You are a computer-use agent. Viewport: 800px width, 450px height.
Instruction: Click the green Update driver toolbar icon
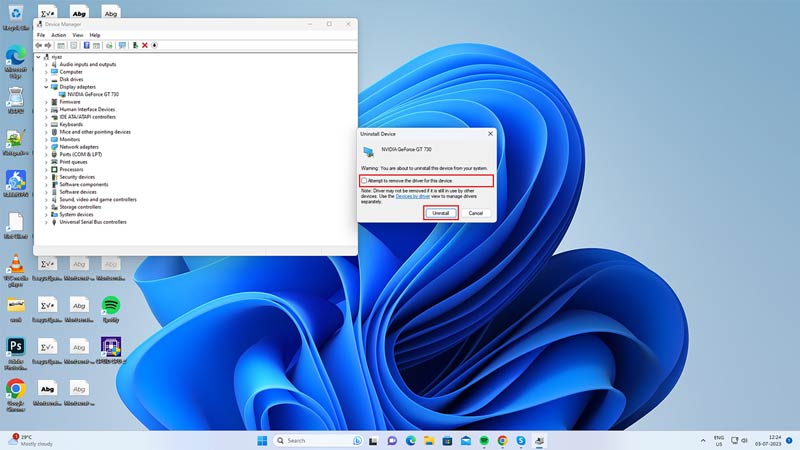(x=135, y=45)
